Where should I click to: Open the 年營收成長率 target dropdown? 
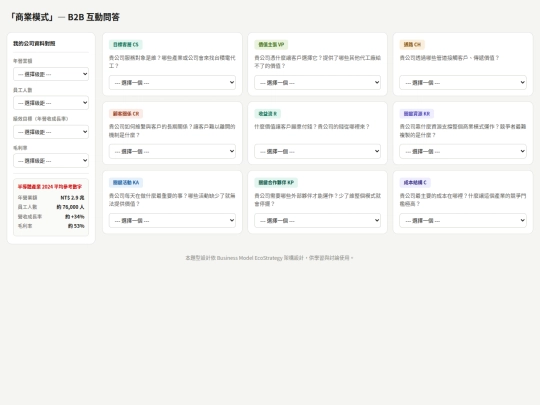pyautogui.click(x=51, y=132)
